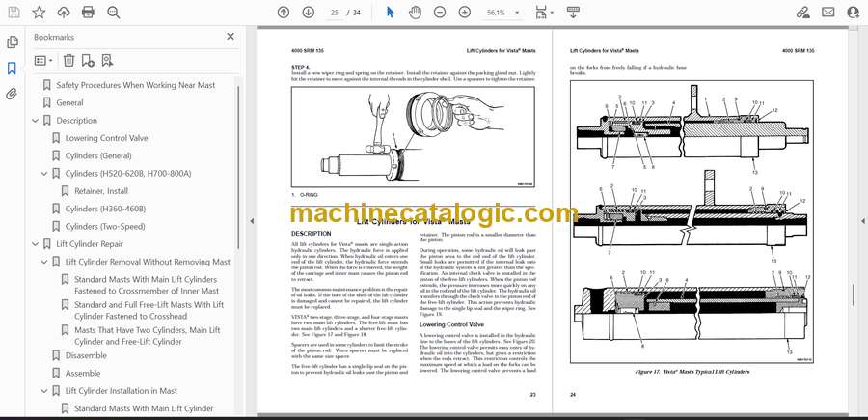
Task: Toggle the Bookmarks panel icon in sidebar
Action: (12, 69)
